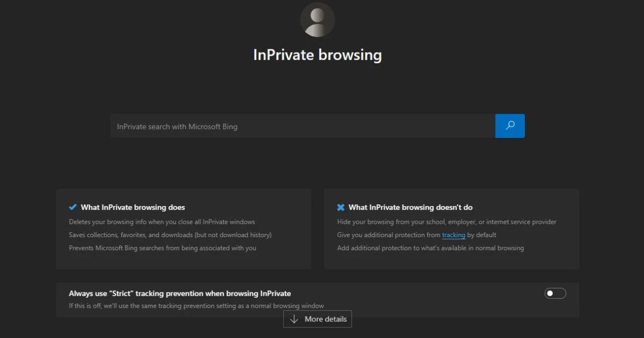The image size is (644, 338).
Task: Toggle the switch beside tracking prevention setting
Action: (555, 293)
